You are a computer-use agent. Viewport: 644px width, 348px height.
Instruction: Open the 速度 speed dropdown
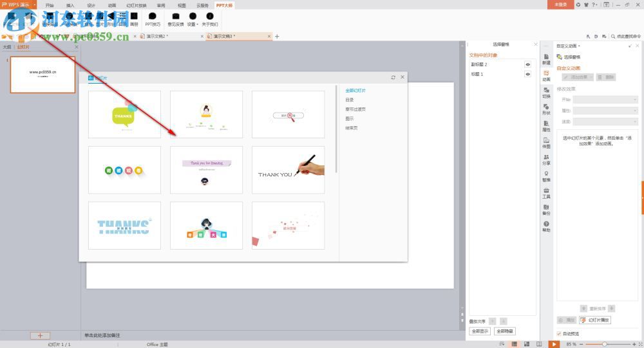(x=605, y=122)
